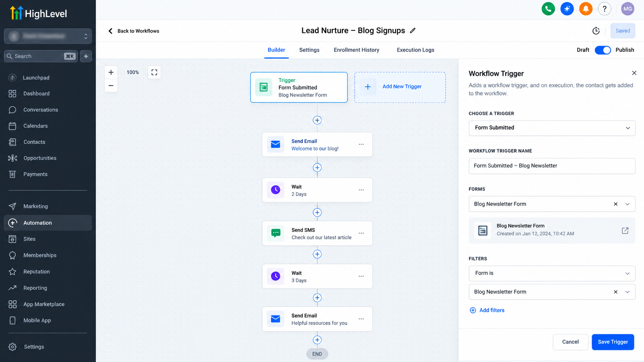This screenshot has height=362, width=644.
Task: Select the Form Submitted trigger node
Action: coord(299,87)
